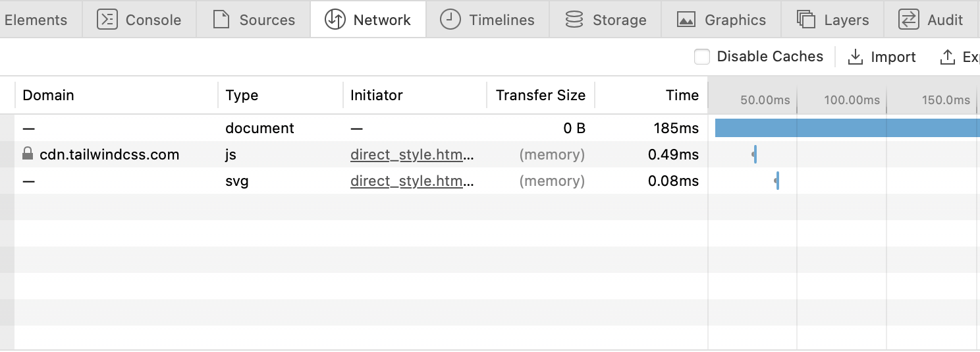Click the Audit arrows icon

coord(909,20)
